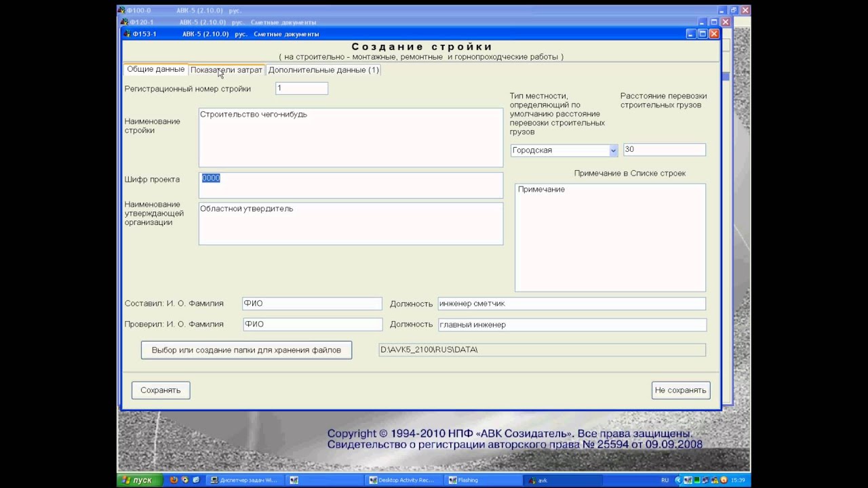The image size is (868, 488).
Task: Click the RU language indicator in the tray
Action: (665, 480)
